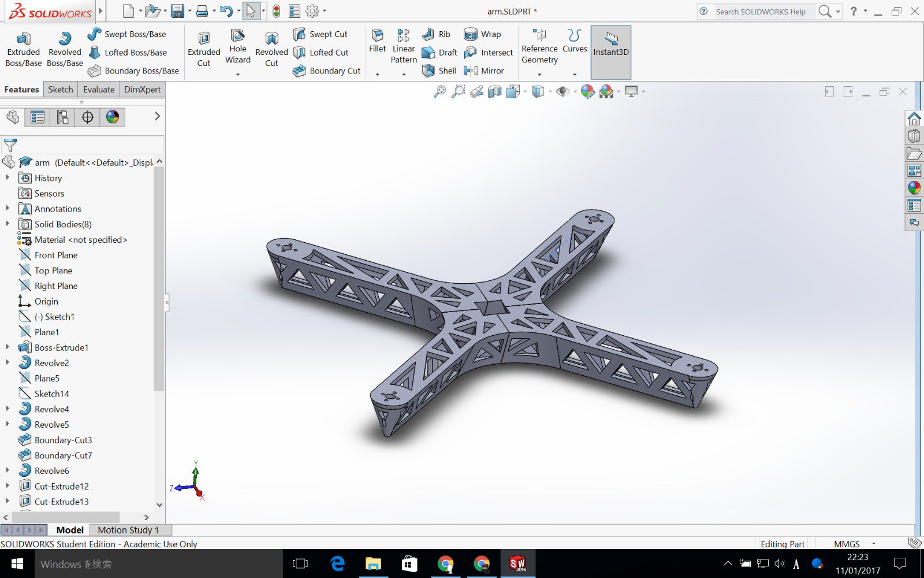Open the Windows Start menu

tap(17, 564)
